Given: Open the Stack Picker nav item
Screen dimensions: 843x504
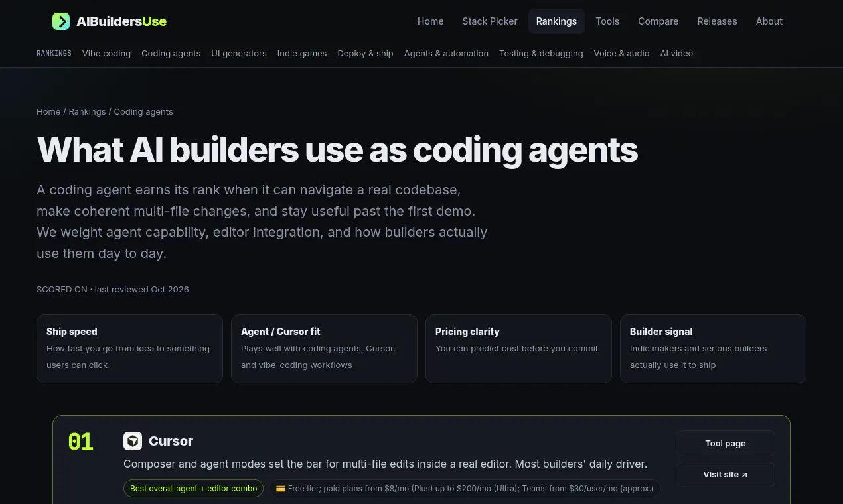Looking at the screenshot, I should point(490,21).
